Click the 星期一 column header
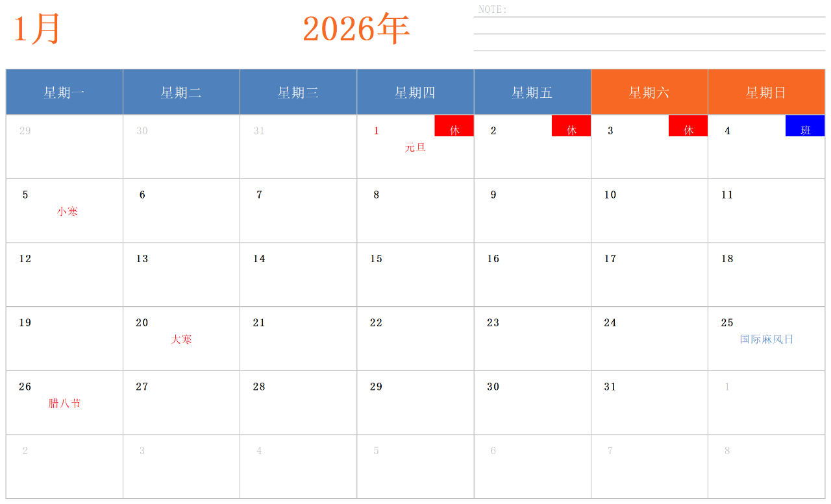Screen dimensions: 831x504 (64, 93)
